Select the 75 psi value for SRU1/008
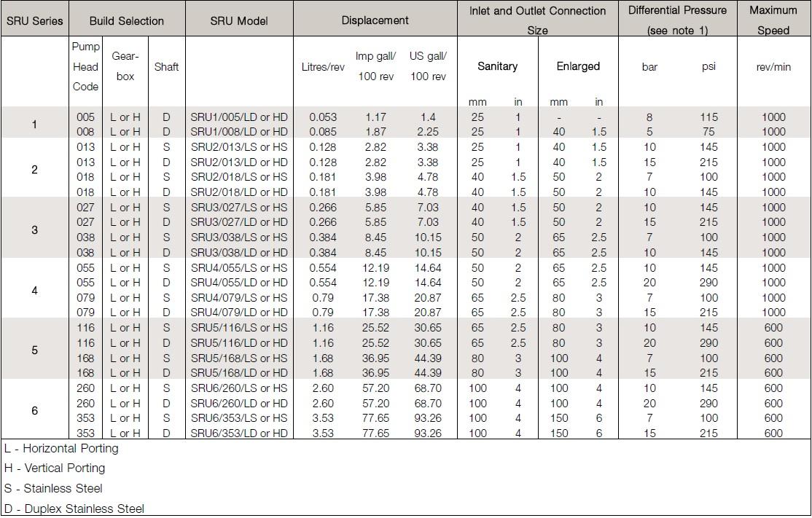Viewport: 812px width, 518px height. (708, 131)
